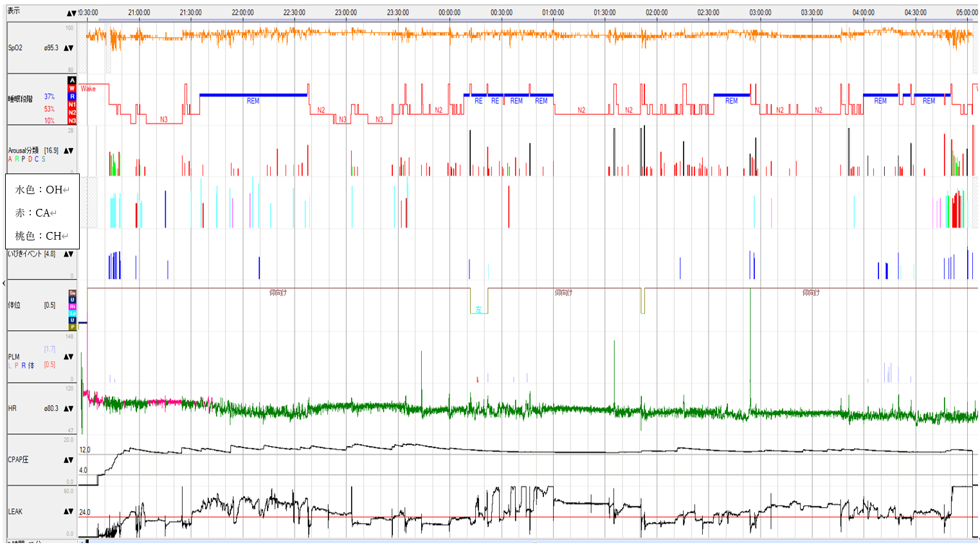Select the N3 stage legend icon
The width and height of the screenshot is (980, 545).
pos(72,120)
